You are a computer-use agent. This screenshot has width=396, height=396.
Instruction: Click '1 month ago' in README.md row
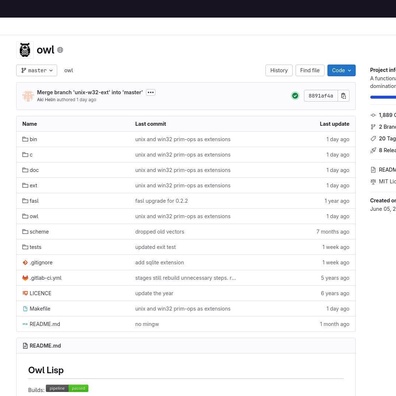click(334, 324)
